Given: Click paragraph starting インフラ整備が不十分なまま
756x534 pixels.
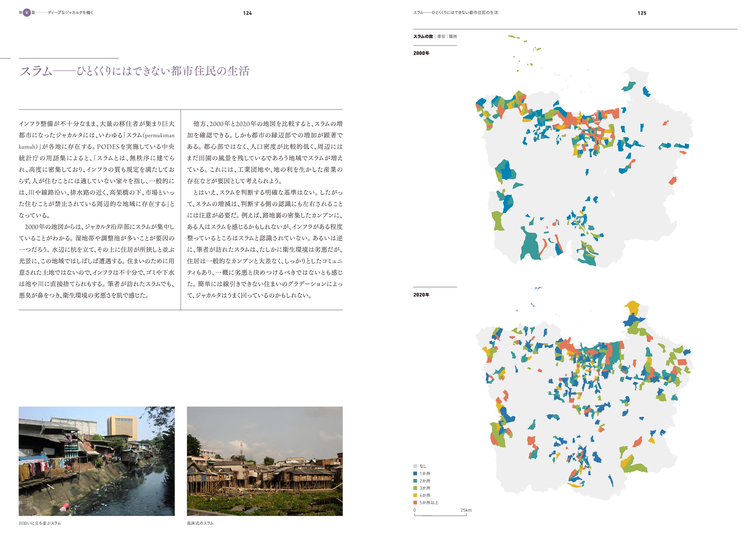Looking at the screenshot, I should pos(97,170).
